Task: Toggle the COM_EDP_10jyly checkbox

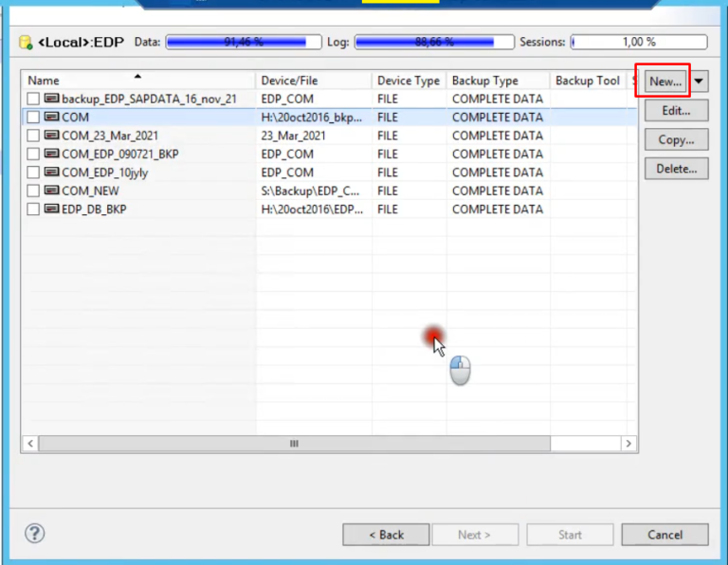Action: [x=33, y=173]
